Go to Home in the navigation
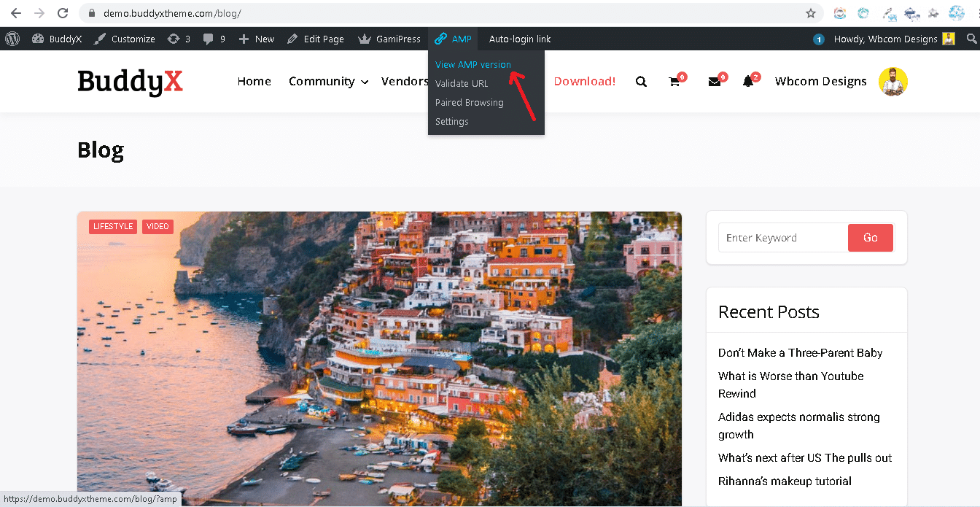 pos(254,81)
